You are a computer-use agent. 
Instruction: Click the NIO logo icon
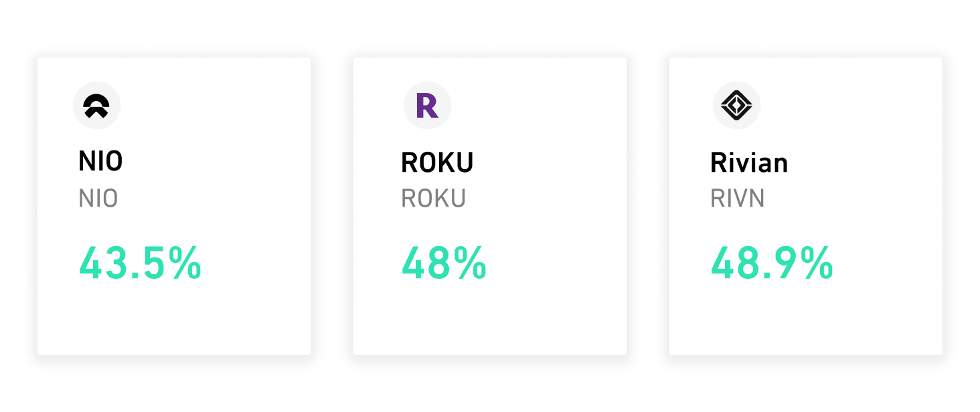click(x=96, y=105)
